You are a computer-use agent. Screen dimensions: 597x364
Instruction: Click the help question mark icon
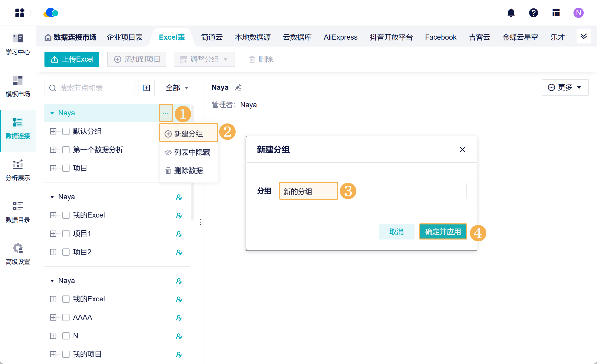(x=533, y=13)
